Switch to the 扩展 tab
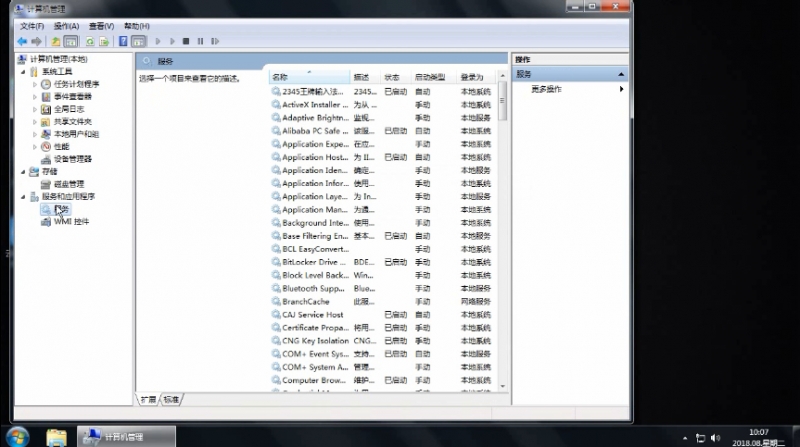Viewport: 800px width, 447px height. tap(148, 400)
